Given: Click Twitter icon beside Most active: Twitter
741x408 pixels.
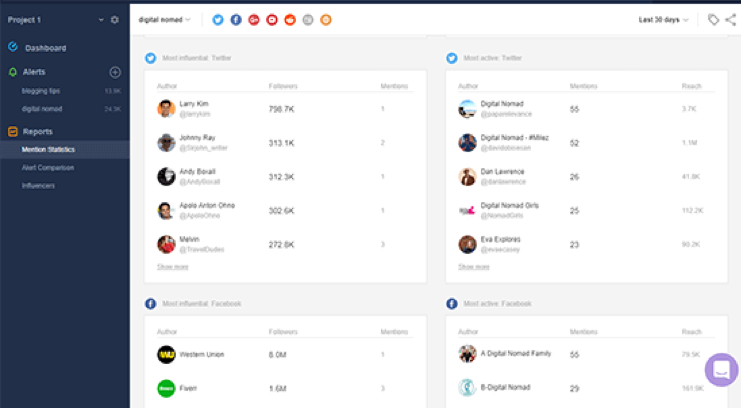Looking at the screenshot, I should coord(452,58).
